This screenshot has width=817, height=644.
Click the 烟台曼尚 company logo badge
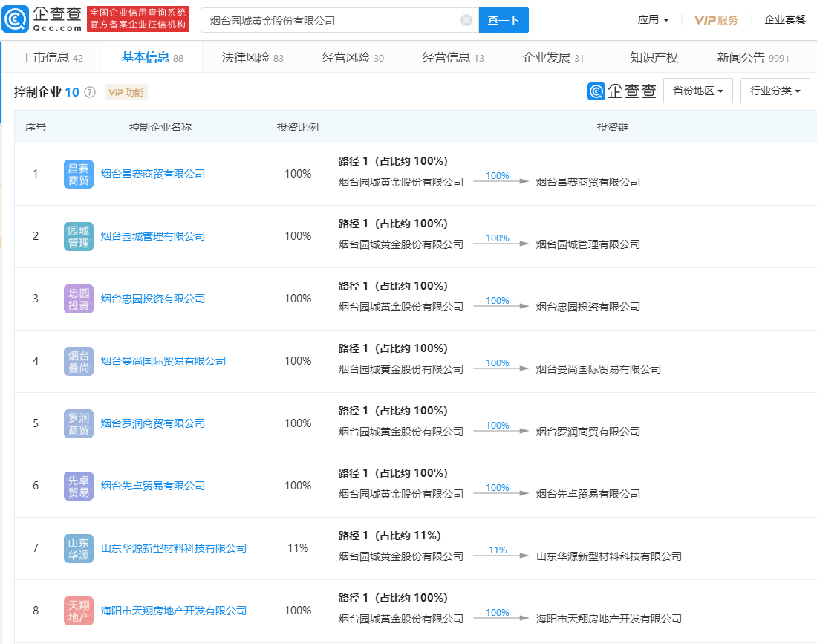click(79, 361)
